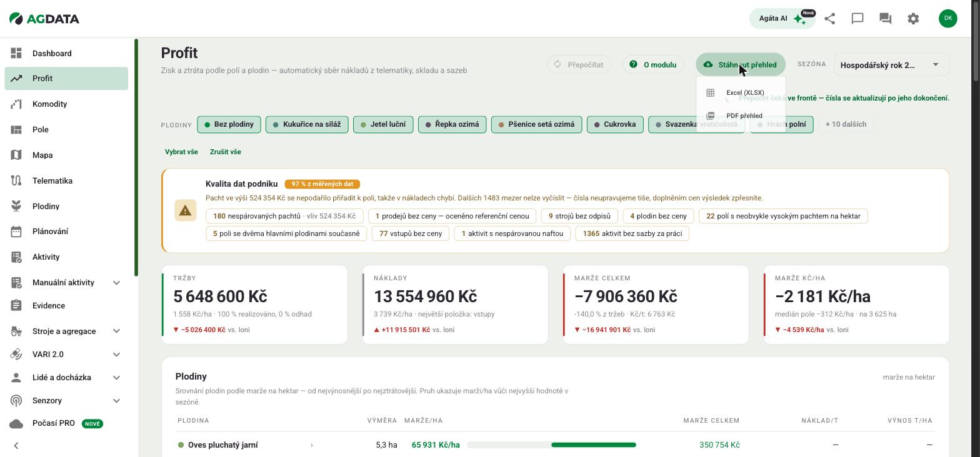
Task: Open Agáta AI assistant button
Action: click(782, 19)
